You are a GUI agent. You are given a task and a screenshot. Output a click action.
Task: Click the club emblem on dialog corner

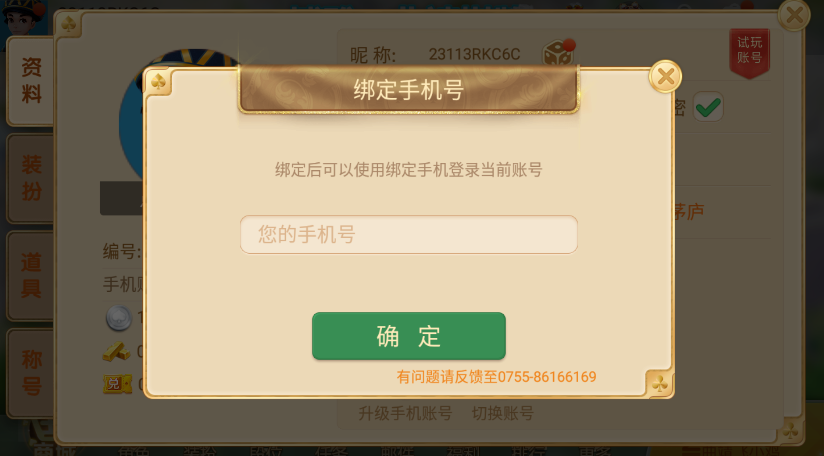(x=660, y=384)
